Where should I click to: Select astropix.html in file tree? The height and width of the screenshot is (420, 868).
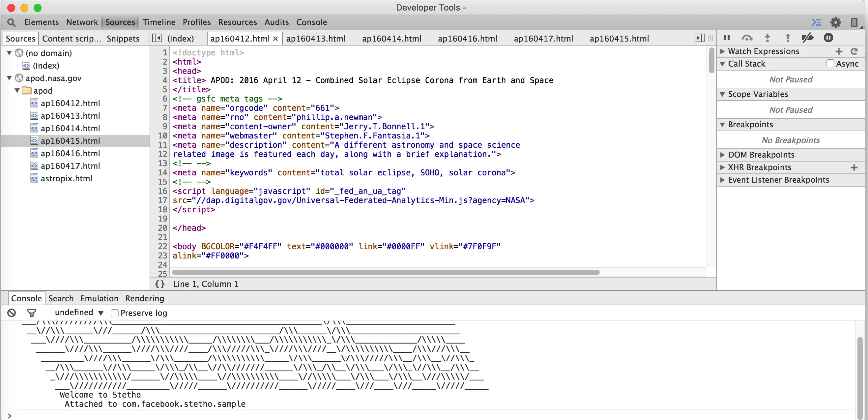[x=66, y=178]
